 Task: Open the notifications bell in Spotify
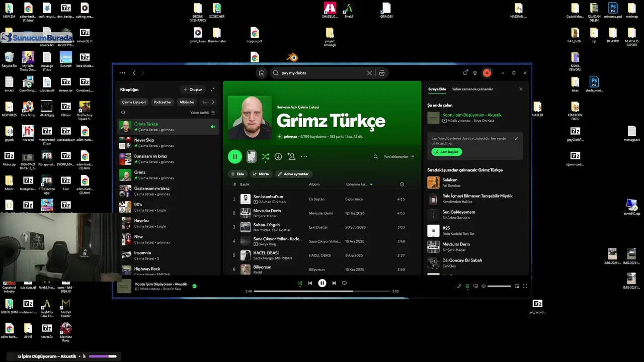pyautogui.click(x=465, y=73)
